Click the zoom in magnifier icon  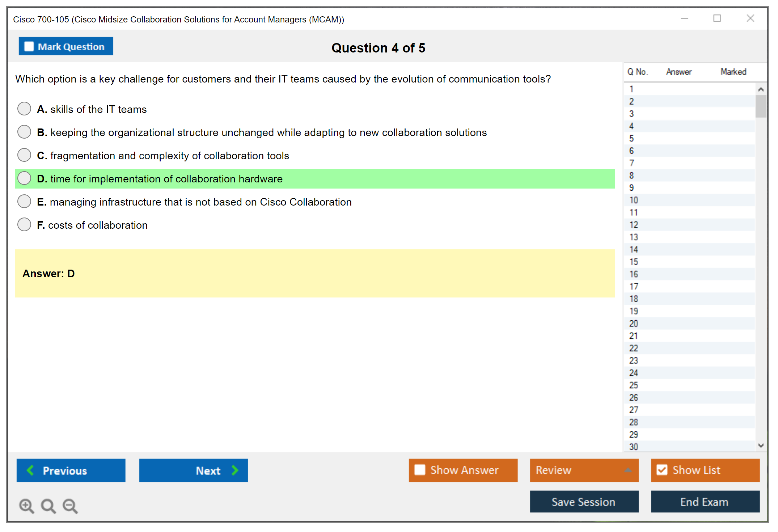tap(26, 506)
